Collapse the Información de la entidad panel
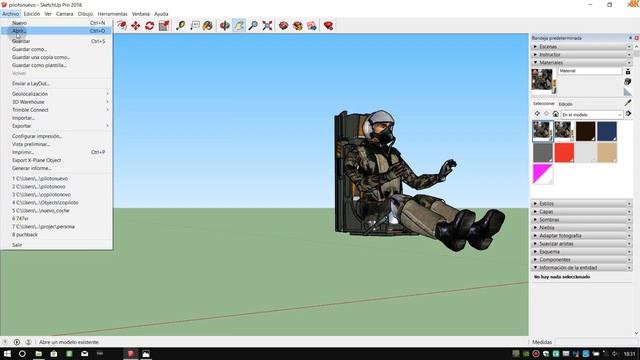The width and height of the screenshot is (640, 360). click(x=582, y=268)
